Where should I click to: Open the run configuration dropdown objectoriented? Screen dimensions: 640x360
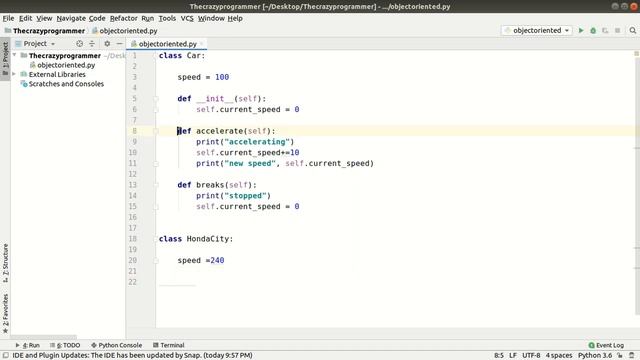(536, 31)
